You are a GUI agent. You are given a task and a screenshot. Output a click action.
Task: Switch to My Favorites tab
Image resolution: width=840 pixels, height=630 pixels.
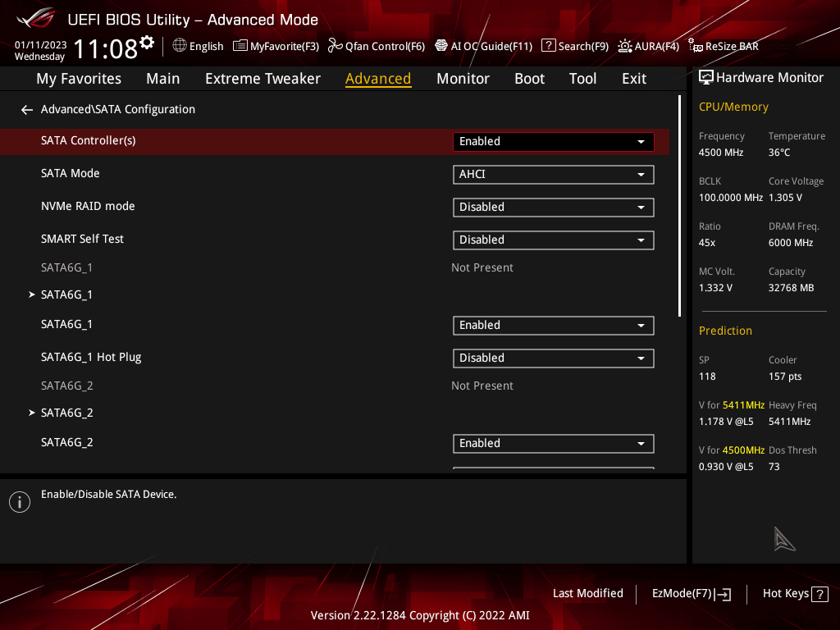79,79
